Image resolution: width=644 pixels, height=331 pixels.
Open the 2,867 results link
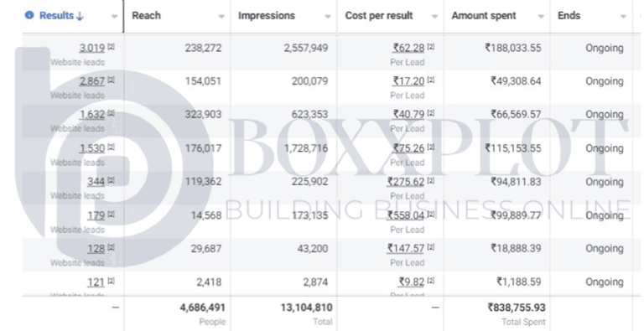[91, 81]
